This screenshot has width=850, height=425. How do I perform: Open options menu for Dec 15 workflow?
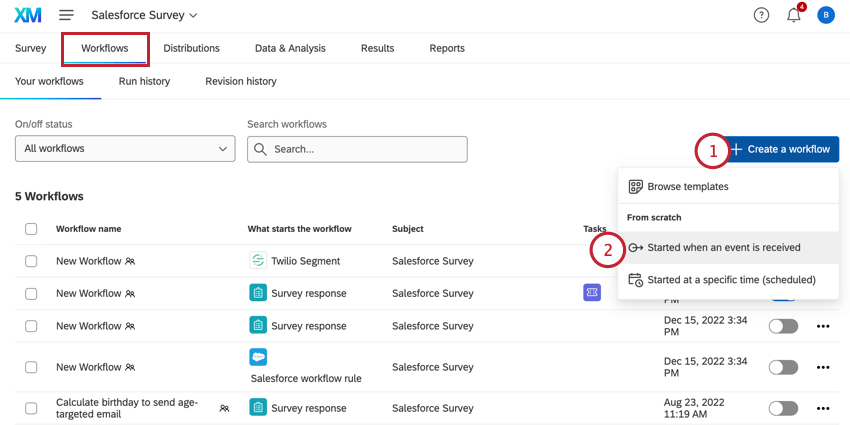(824, 326)
